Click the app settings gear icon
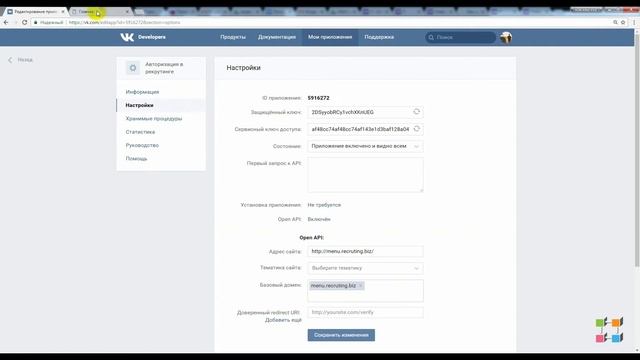 133,68
